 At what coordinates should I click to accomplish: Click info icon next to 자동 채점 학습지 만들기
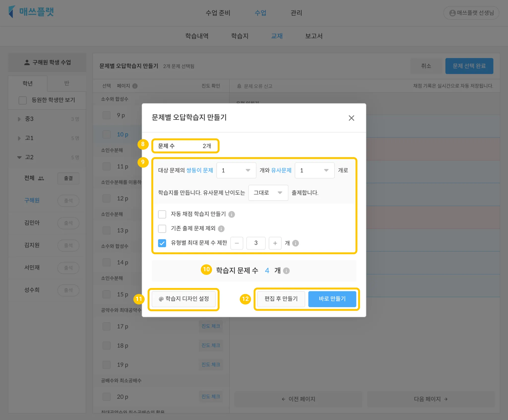231,214
